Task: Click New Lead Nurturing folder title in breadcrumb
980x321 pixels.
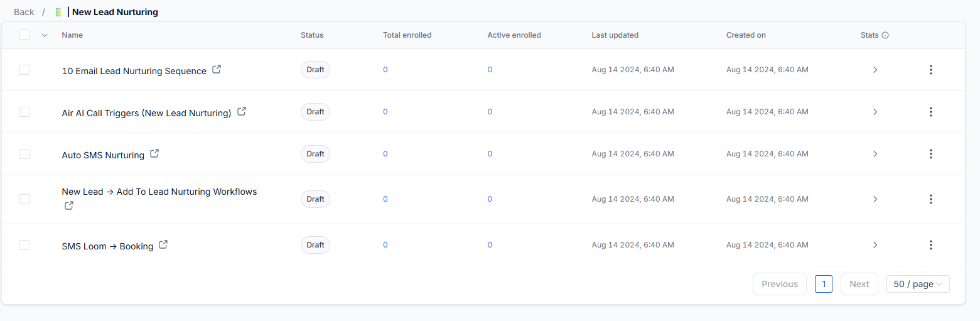Action: click(116, 12)
